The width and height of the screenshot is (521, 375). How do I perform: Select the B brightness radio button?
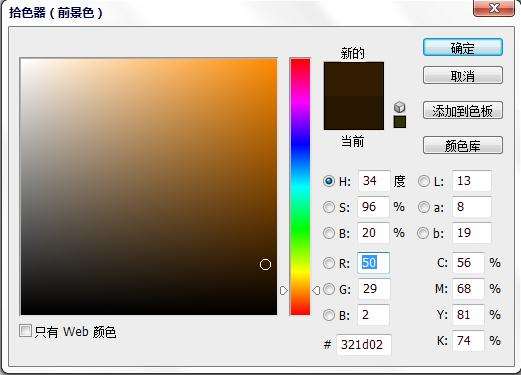[329, 233]
